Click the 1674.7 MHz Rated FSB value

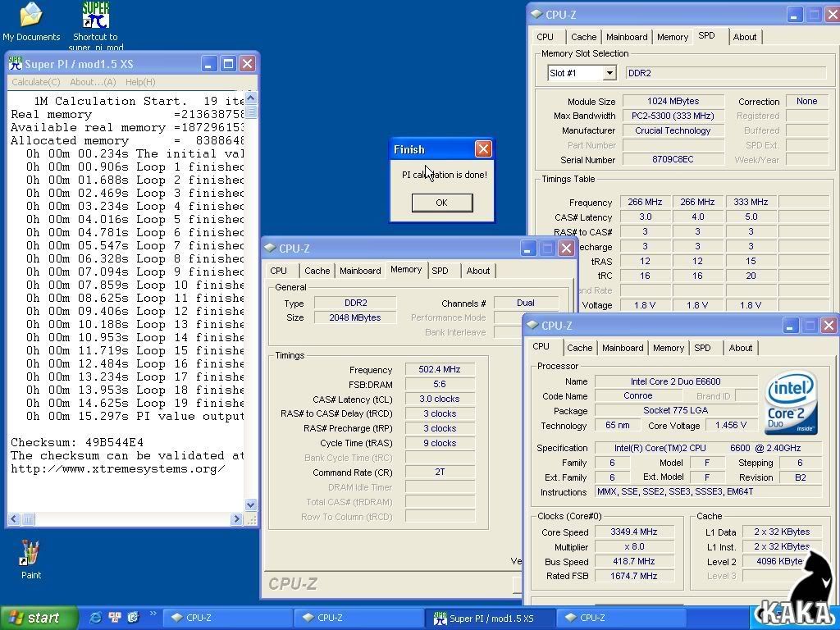[x=634, y=576]
